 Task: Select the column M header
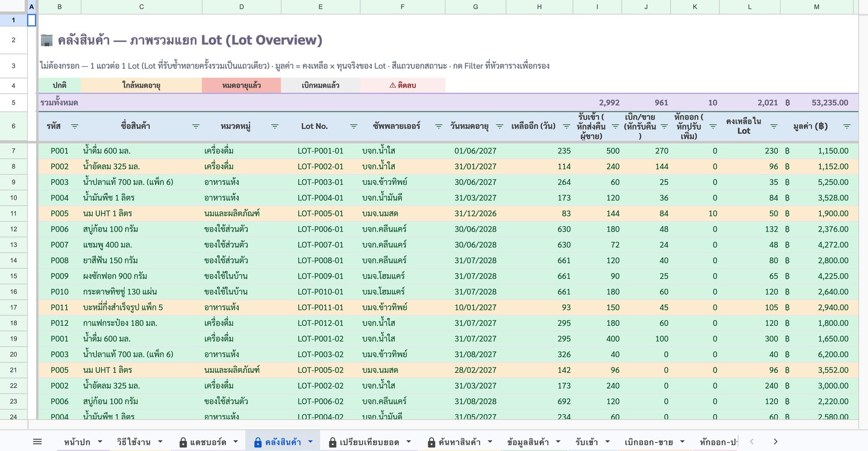tap(816, 7)
